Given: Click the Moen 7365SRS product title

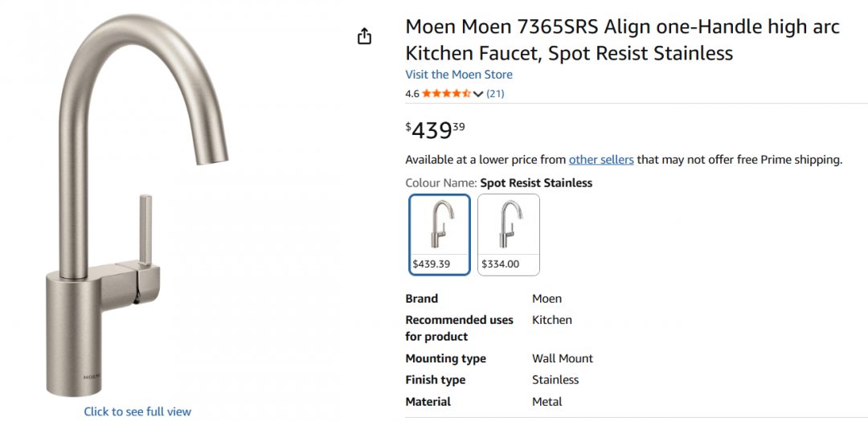Looking at the screenshot, I should [x=622, y=39].
